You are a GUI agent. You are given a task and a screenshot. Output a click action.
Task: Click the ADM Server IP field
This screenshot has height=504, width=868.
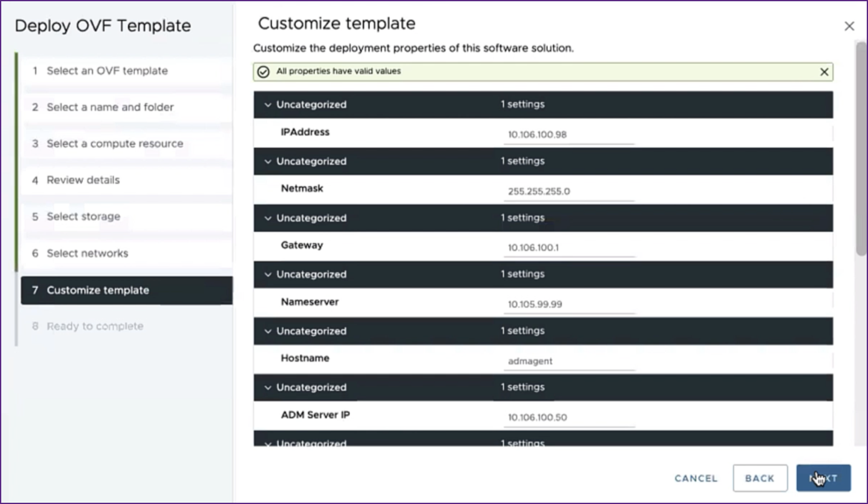click(568, 418)
